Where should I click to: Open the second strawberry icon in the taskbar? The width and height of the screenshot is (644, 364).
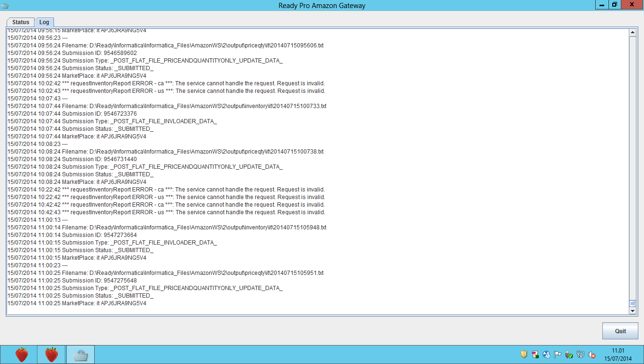[x=51, y=355]
